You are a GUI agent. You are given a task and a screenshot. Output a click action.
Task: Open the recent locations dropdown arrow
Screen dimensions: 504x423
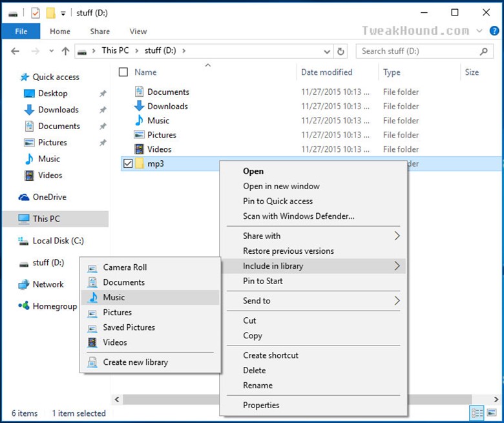52,51
